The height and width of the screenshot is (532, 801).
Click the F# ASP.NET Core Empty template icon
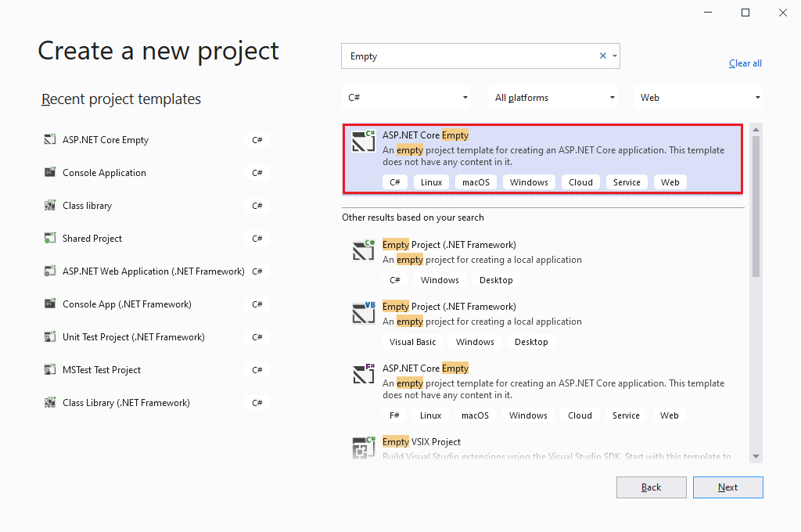(363, 374)
